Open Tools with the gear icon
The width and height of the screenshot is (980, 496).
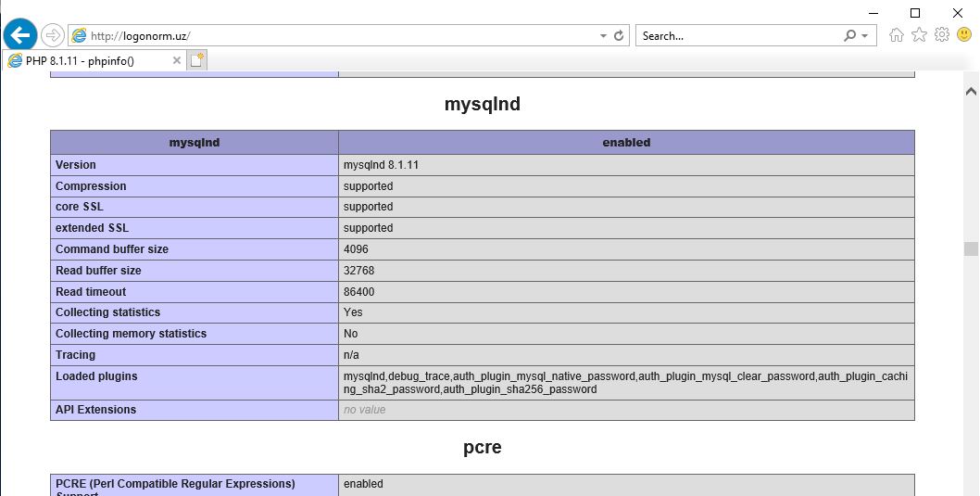[x=942, y=35]
